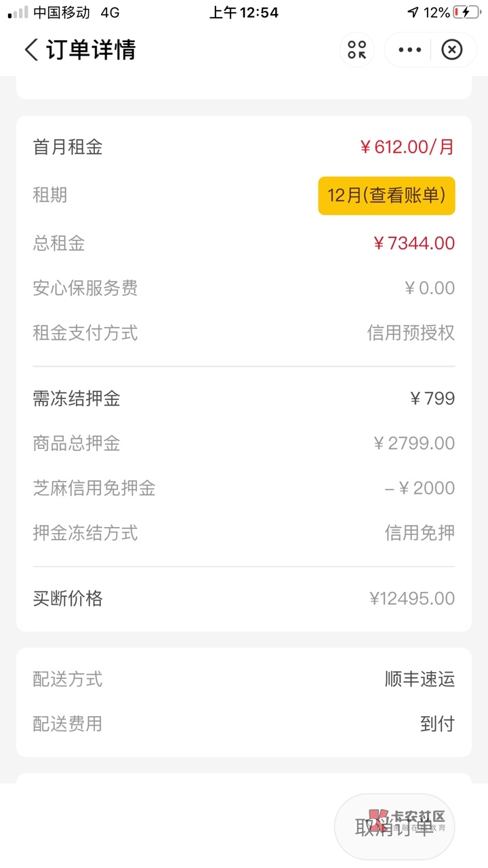Tap the 需冻结押金 ¥799 amount
This screenshot has height=868, width=488.
(x=432, y=398)
